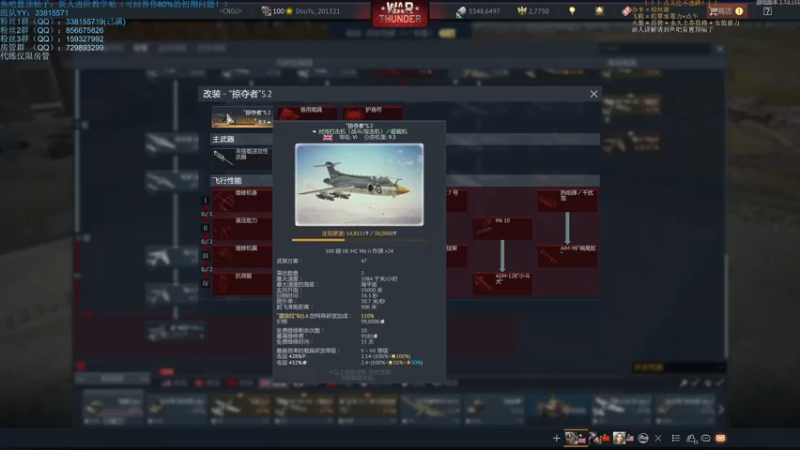Image resolution: width=800 pixels, height=450 pixels.
Task: Select the tier III repair modification tile
Action: click(x=242, y=256)
